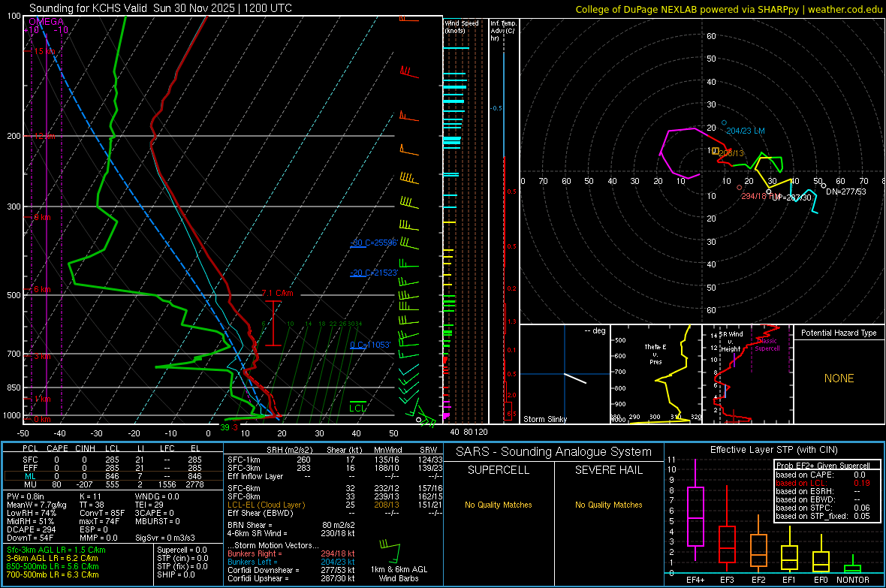Select the green LCL marker label
Image resolution: width=886 pixels, height=588 pixels.
[357, 409]
